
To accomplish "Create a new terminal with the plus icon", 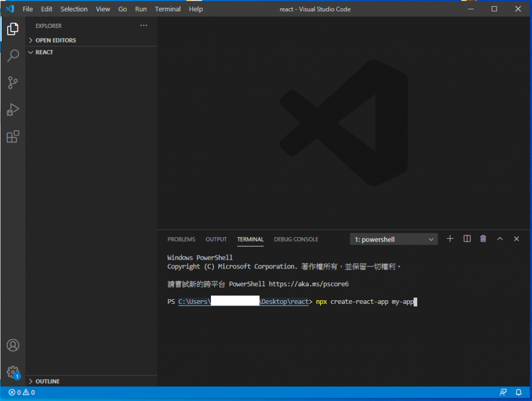I will click(450, 239).
